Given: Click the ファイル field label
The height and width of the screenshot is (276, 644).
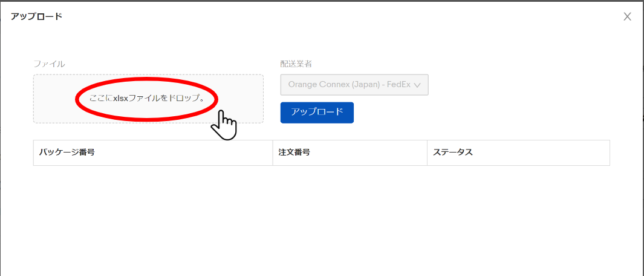Looking at the screenshot, I should (50, 64).
